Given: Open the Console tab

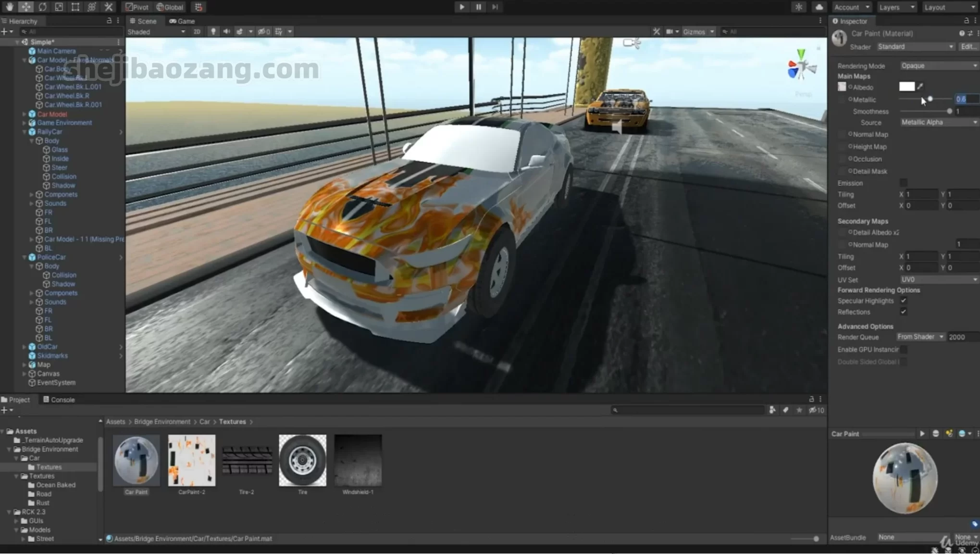Looking at the screenshot, I should [x=59, y=400].
